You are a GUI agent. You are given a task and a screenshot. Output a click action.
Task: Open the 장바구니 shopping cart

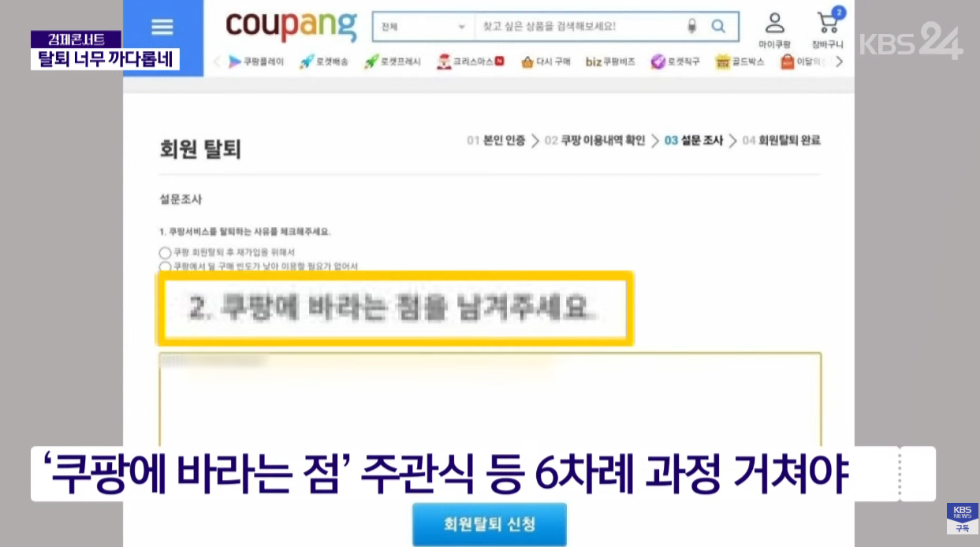(828, 29)
